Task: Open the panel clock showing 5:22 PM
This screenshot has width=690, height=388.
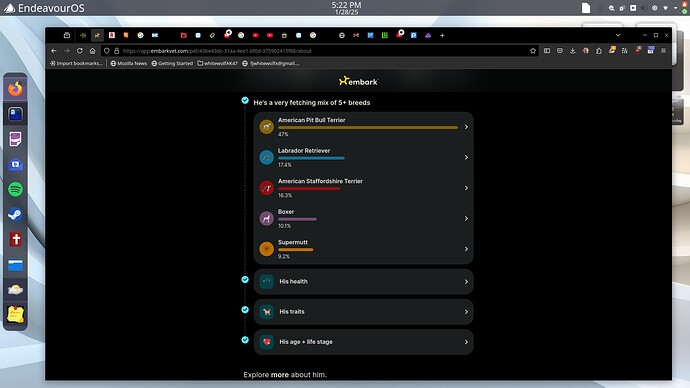Action: click(x=346, y=8)
